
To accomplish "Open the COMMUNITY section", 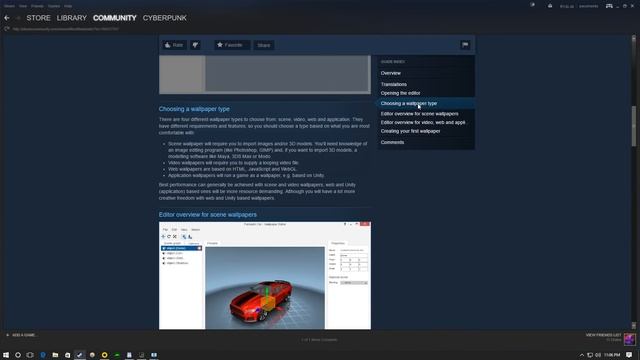I will (x=115, y=18).
